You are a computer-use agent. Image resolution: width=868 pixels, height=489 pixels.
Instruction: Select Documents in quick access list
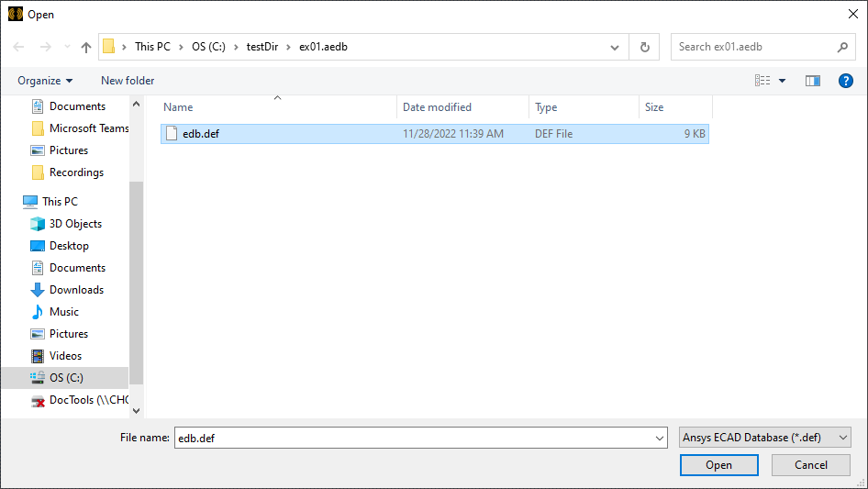(77, 106)
